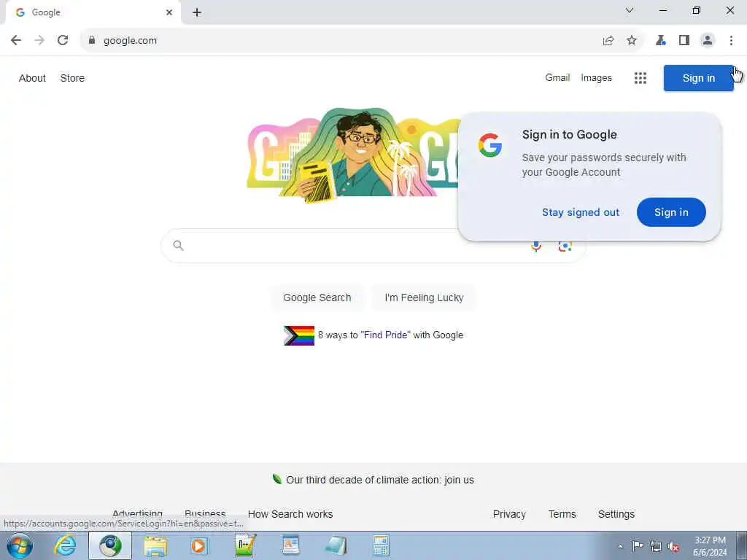Show hidden system tray icons
This screenshot has height=560, width=747.
click(x=620, y=546)
